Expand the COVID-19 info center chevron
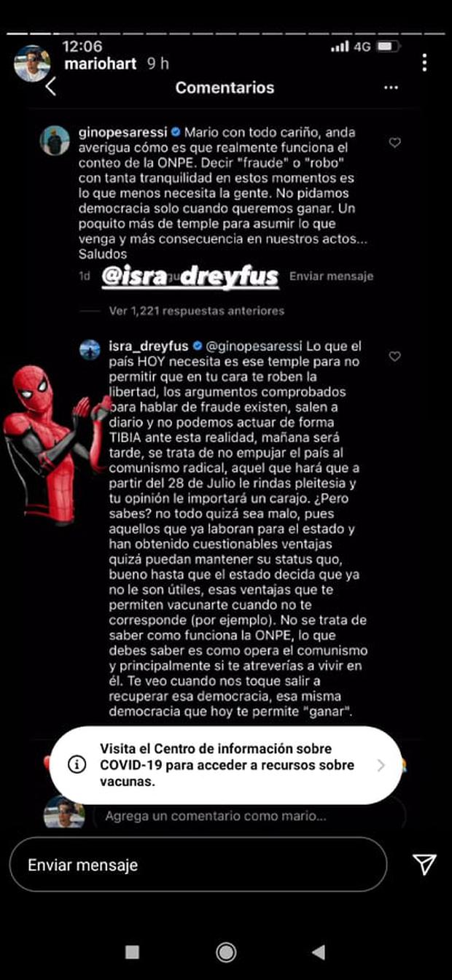Viewport: 452px width, 980px height. click(381, 765)
